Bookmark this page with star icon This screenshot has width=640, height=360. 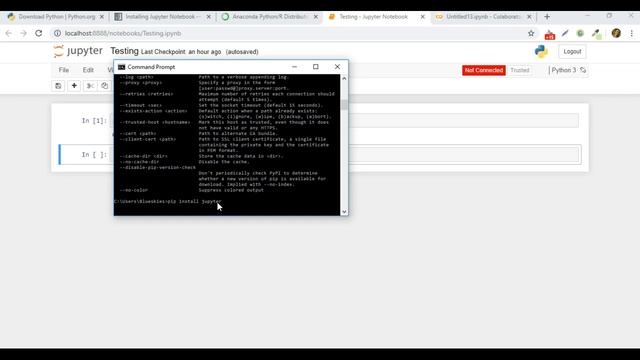pos(531,33)
